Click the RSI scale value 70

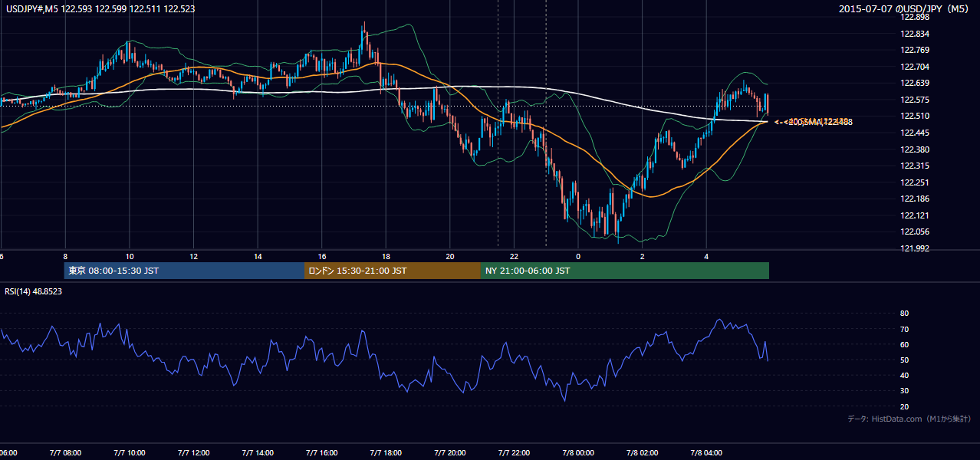tap(904, 329)
